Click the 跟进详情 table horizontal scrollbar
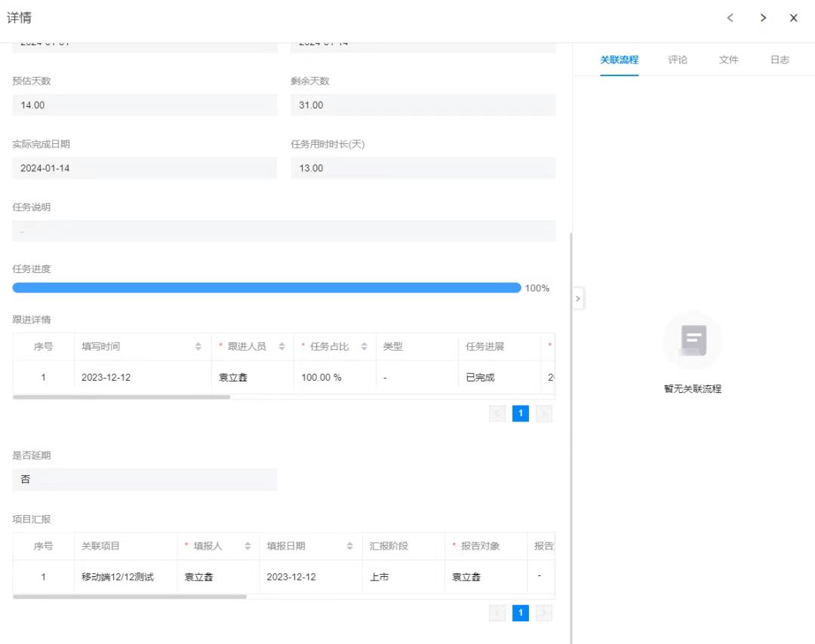The width and height of the screenshot is (815, 644). (121, 397)
